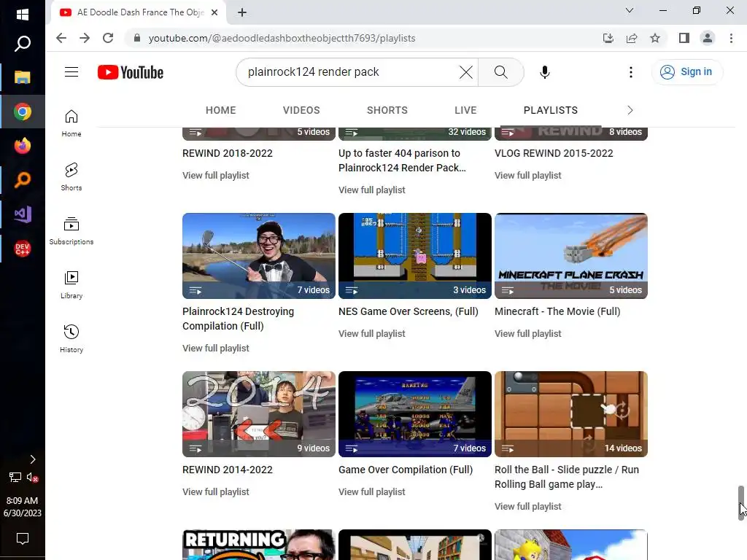Bookmark this page with star icon
The height and width of the screenshot is (560, 747).
(x=655, y=38)
